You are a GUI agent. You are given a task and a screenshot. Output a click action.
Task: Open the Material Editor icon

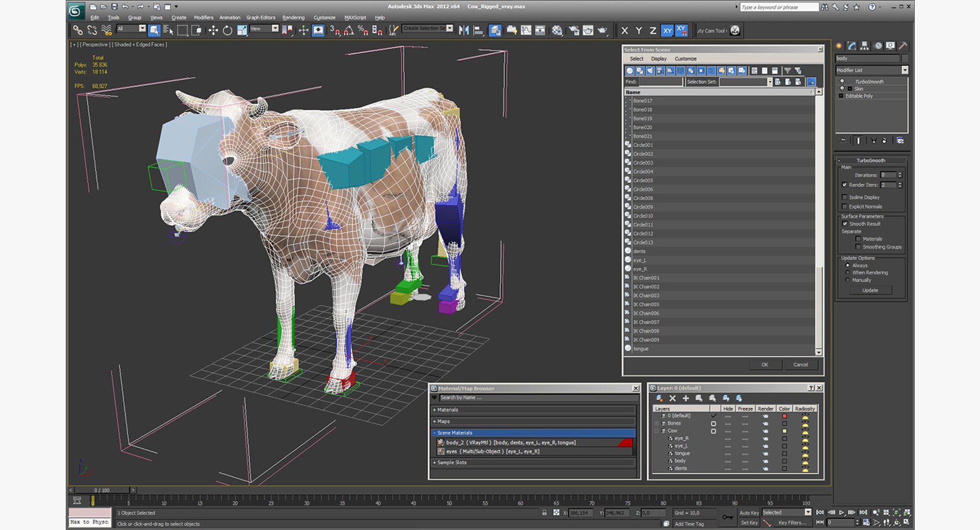tap(557, 30)
